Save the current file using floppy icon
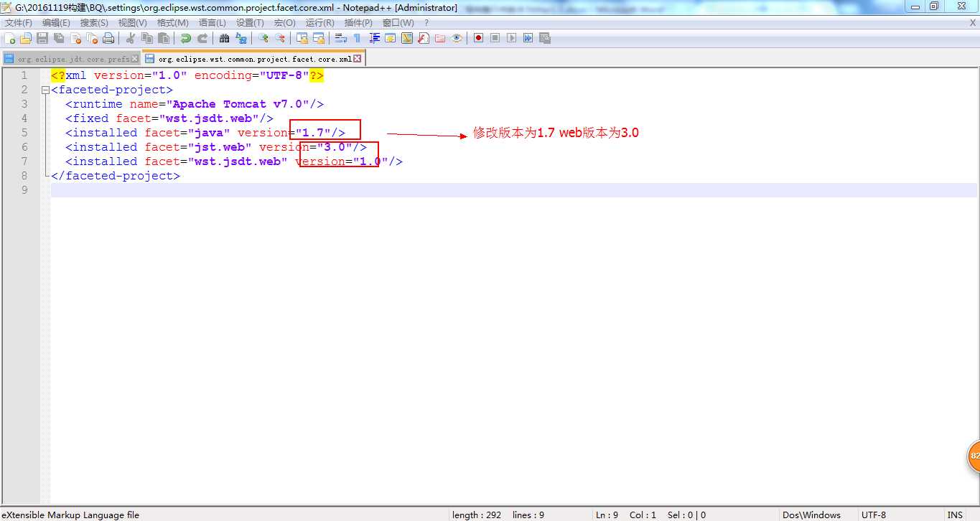 click(x=42, y=38)
